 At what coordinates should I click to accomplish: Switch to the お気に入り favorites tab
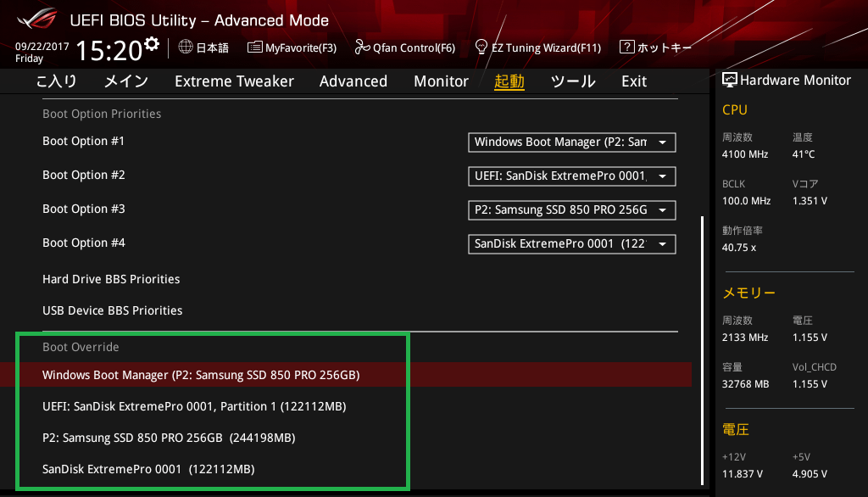[56, 81]
